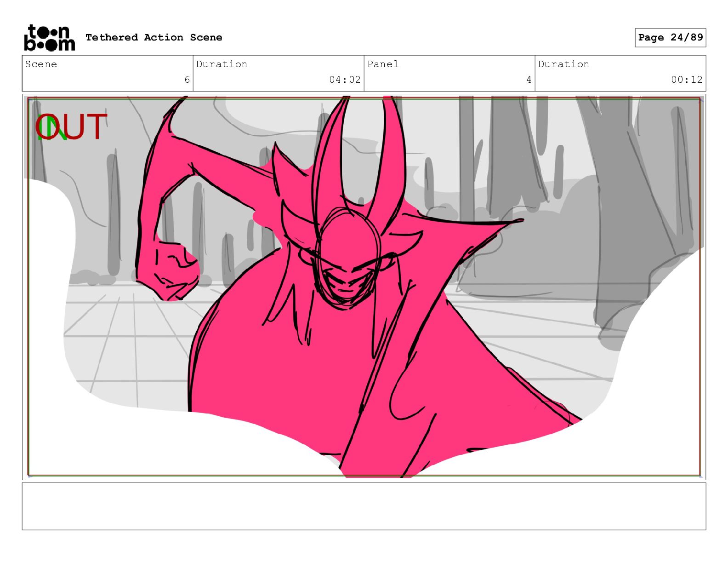Select the panel number 4 value
Screen dimensions: 728x563
click(x=529, y=80)
